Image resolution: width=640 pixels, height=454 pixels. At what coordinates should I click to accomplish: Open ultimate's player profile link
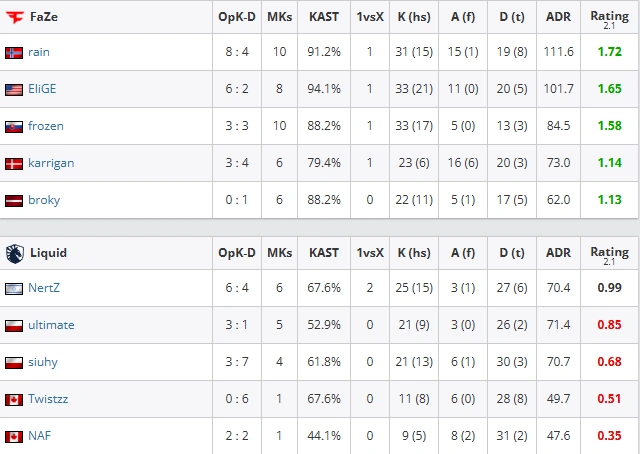(51, 325)
